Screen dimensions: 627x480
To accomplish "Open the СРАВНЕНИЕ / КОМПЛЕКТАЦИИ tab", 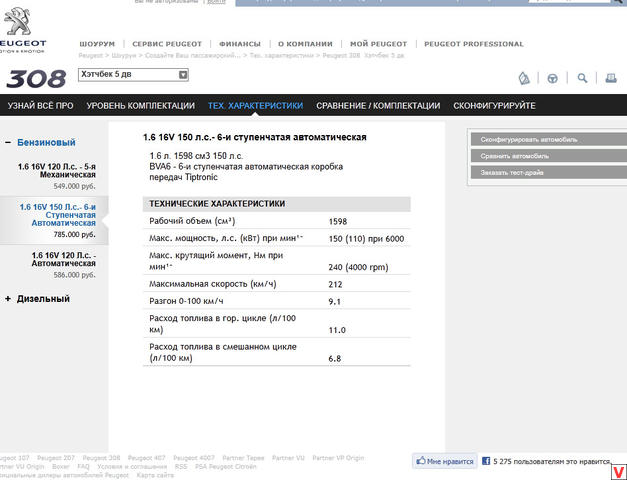I will (378, 106).
